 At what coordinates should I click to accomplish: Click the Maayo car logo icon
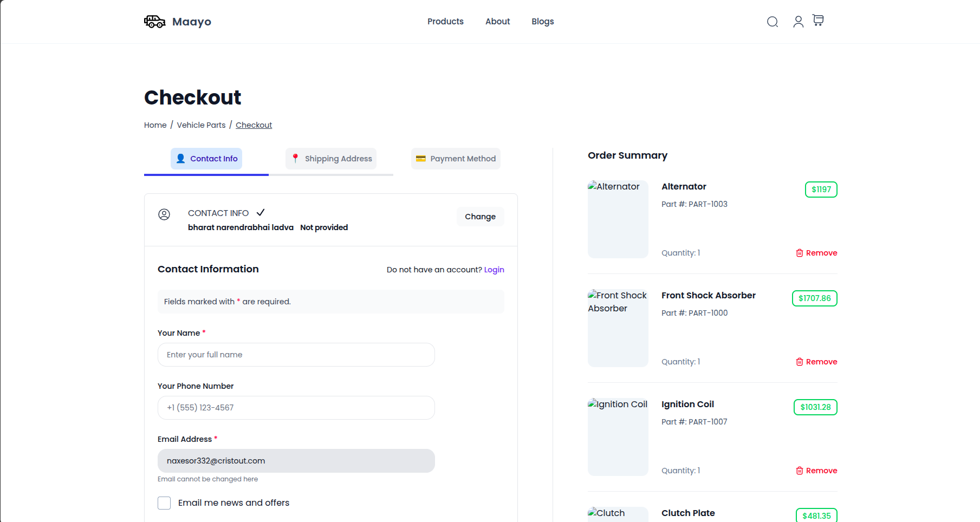point(154,22)
